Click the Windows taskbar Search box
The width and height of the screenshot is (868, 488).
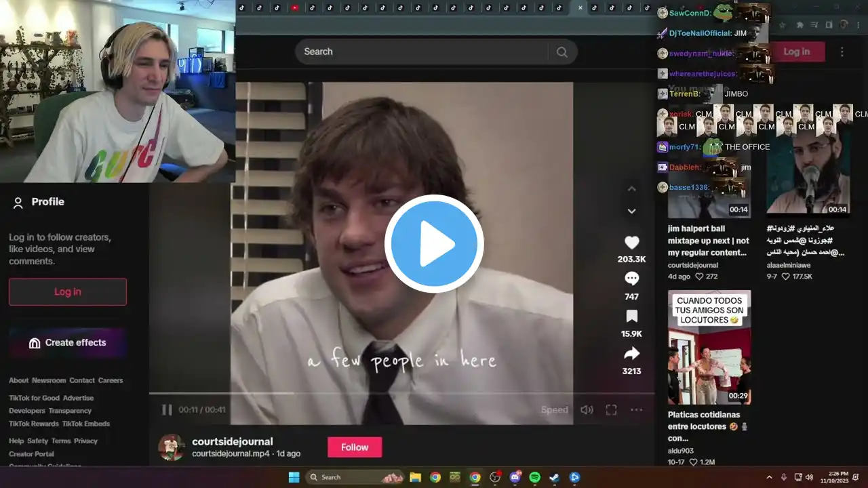(x=355, y=477)
